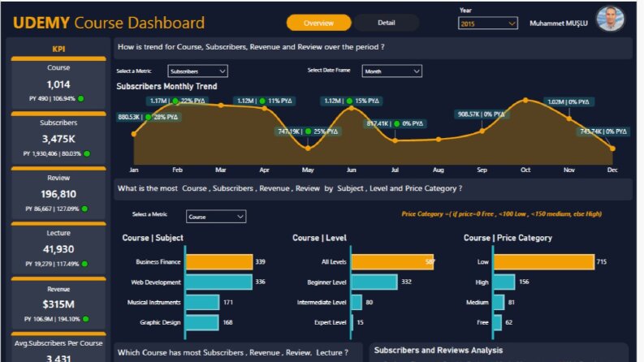Click green indicator next to Revenue PY 194.10%
Screen dimensions: 644x362
pyautogui.click(x=86, y=318)
